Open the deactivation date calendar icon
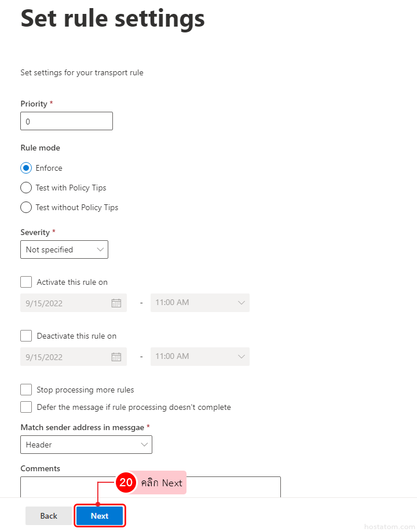The height and width of the screenshot is (532, 417). click(x=116, y=357)
